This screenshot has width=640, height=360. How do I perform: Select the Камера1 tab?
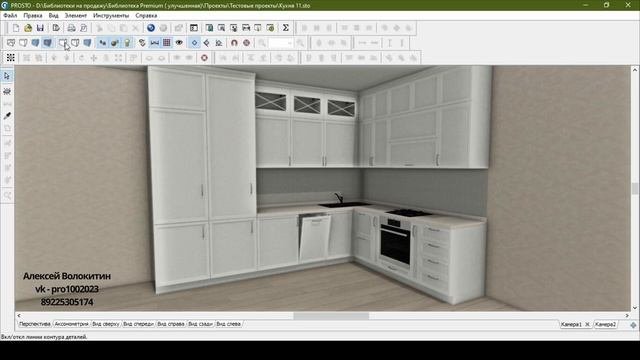pyautogui.click(x=571, y=324)
